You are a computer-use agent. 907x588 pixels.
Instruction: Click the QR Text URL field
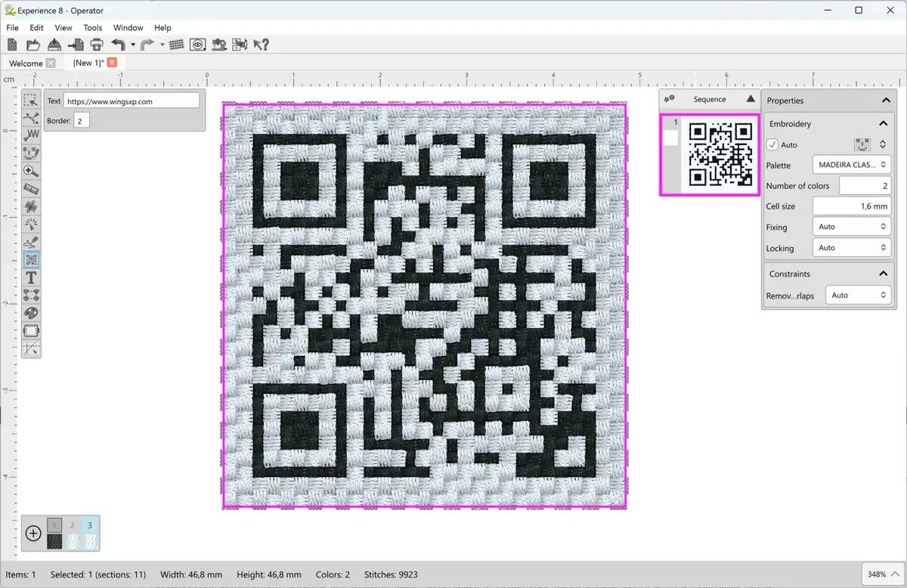coord(132,101)
